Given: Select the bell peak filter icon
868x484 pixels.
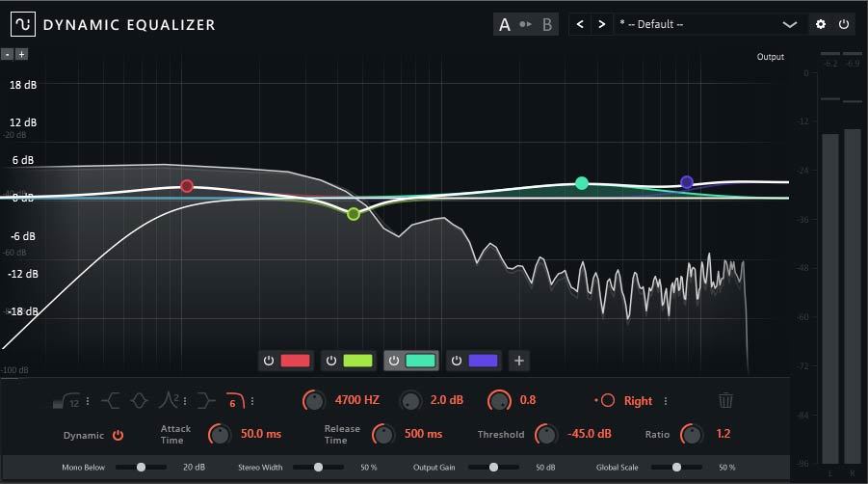Looking at the screenshot, I should point(169,400).
